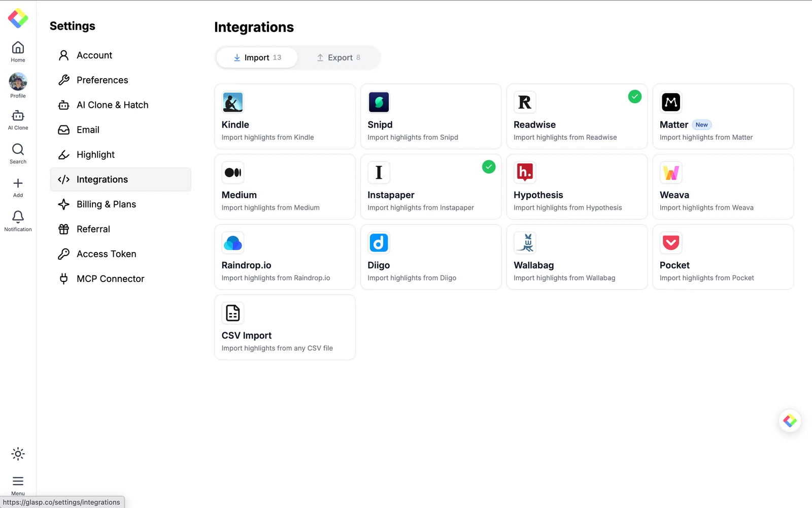This screenshot has width=812, height=508.
Task: Click the Hypothesis h. icon
Action: pyautogui.click(x=525, y=173)
